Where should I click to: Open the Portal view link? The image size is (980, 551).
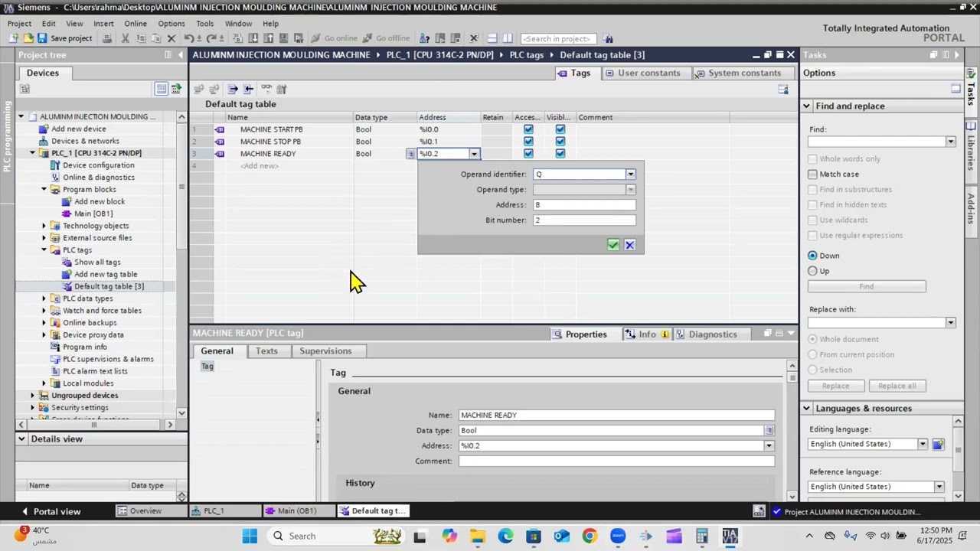[51, 511]
